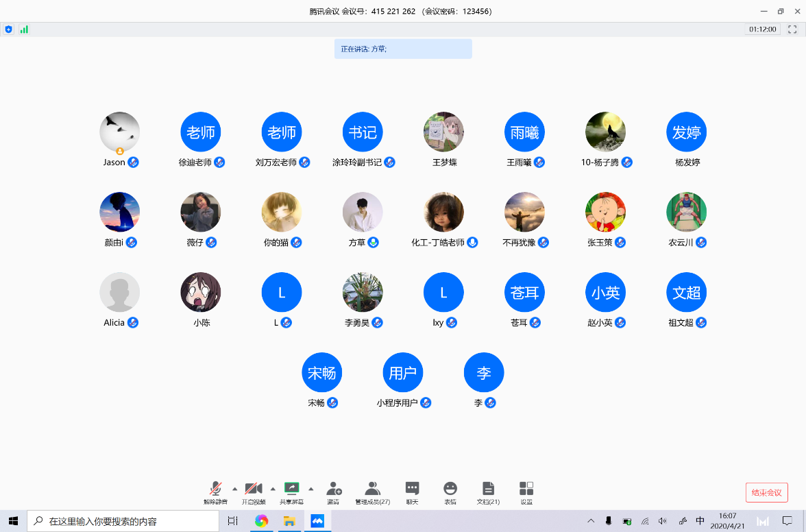Start sharing with 共享屏幕 button
The width and height of the screenshot is (806, 532).
pyautogui.click(x=292, y=489)
